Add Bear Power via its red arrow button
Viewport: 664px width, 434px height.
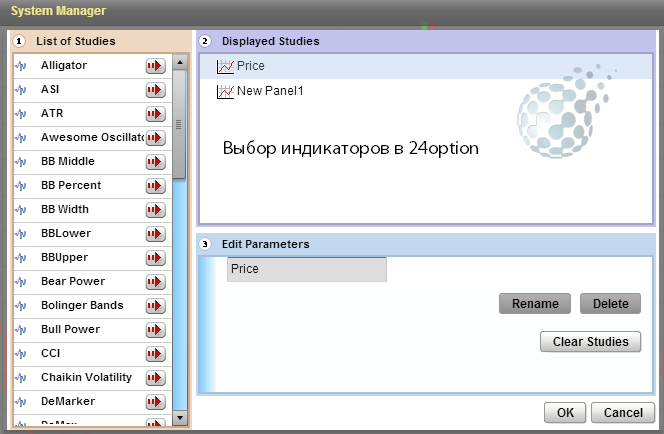155,282
